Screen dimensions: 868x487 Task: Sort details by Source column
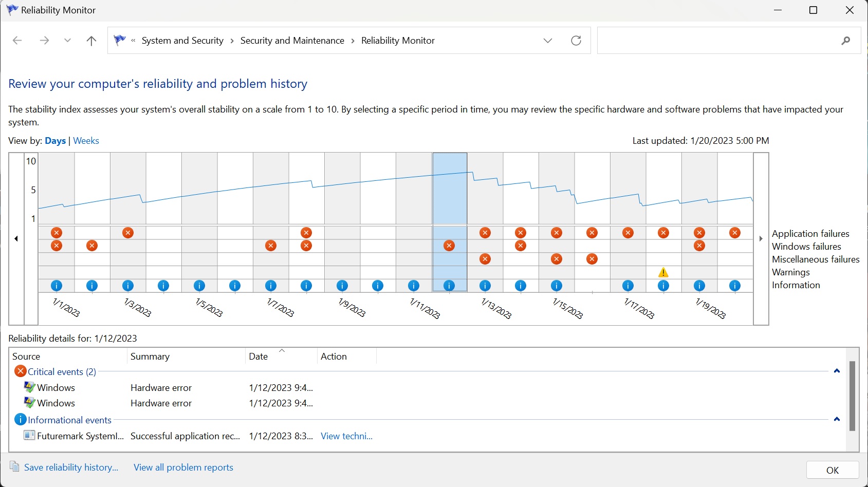point(68,357)
